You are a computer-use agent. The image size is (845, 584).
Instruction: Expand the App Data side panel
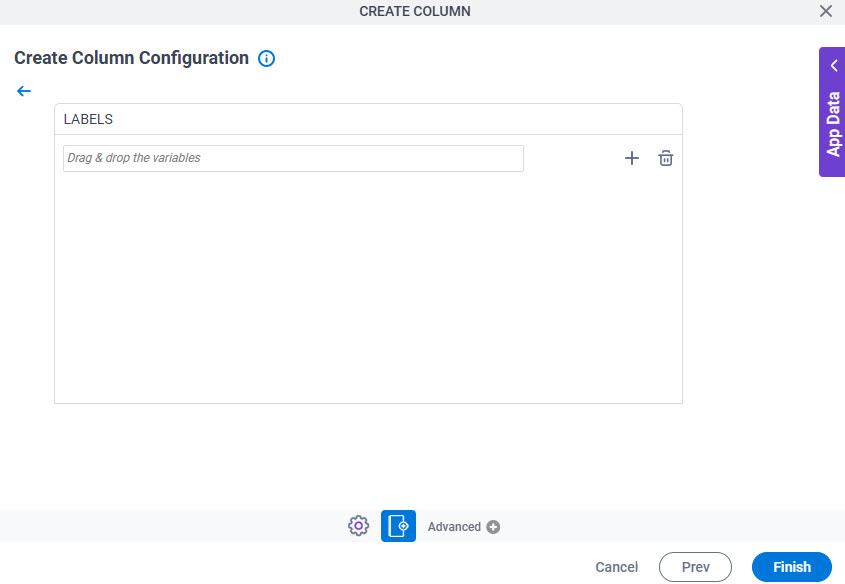pos(832,112)
